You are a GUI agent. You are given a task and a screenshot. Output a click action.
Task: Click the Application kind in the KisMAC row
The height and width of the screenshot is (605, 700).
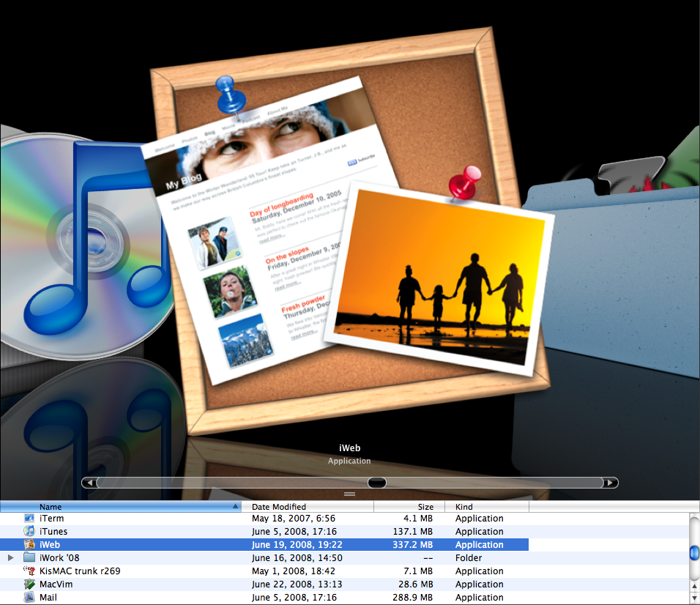[x=479, y=571]
